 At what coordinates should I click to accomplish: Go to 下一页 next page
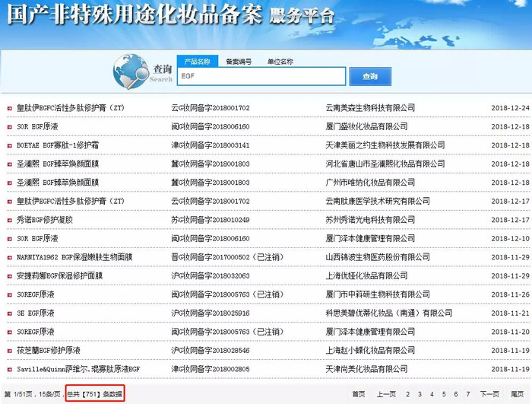pyautogui.click(x=489, y=394)
